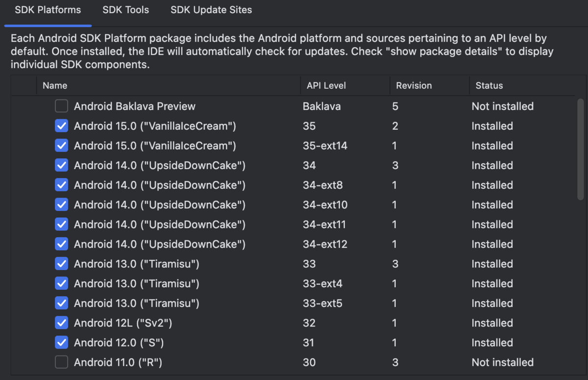Select the Android Baklava Preview name

135,106
